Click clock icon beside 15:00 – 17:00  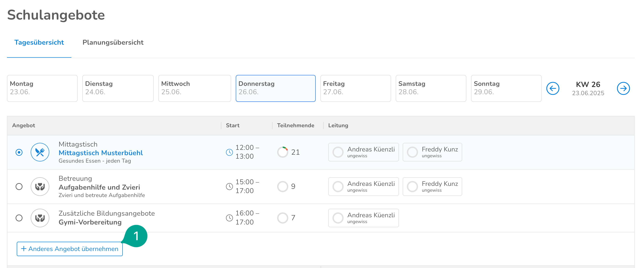(229, 186)
